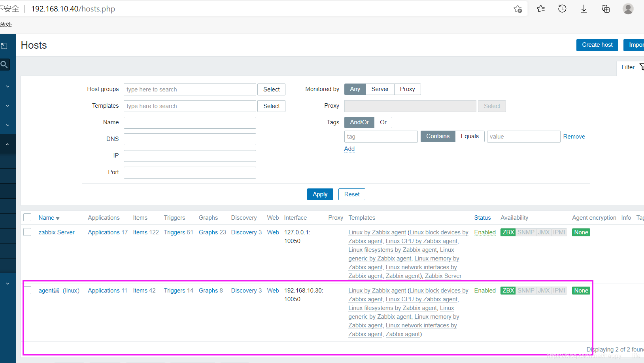This screenshot has width=644, height=363.
Task: Tick the select-all hosts checkbox
Action: (27, 217)
